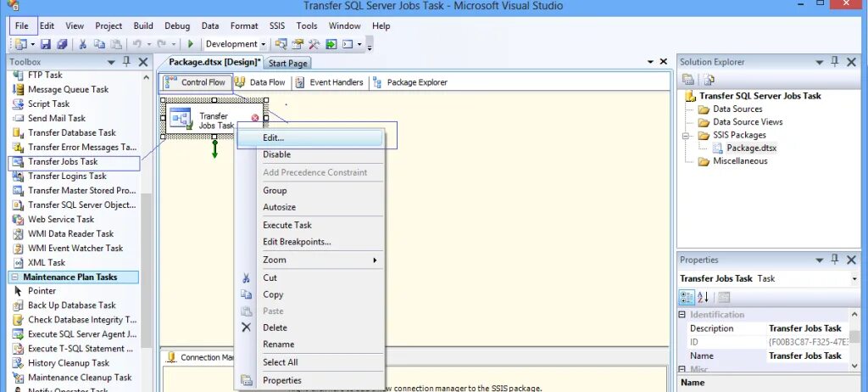Click Toolbox scrollbar up arrow
This screenshot has width=868, height=392.
[x=146, y=77]
